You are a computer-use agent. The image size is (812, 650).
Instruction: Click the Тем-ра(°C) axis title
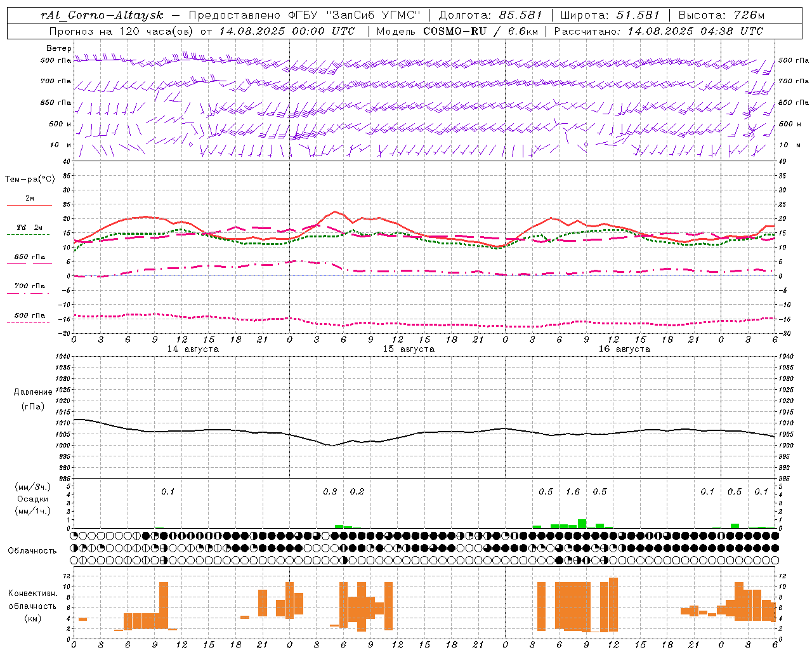30,179
